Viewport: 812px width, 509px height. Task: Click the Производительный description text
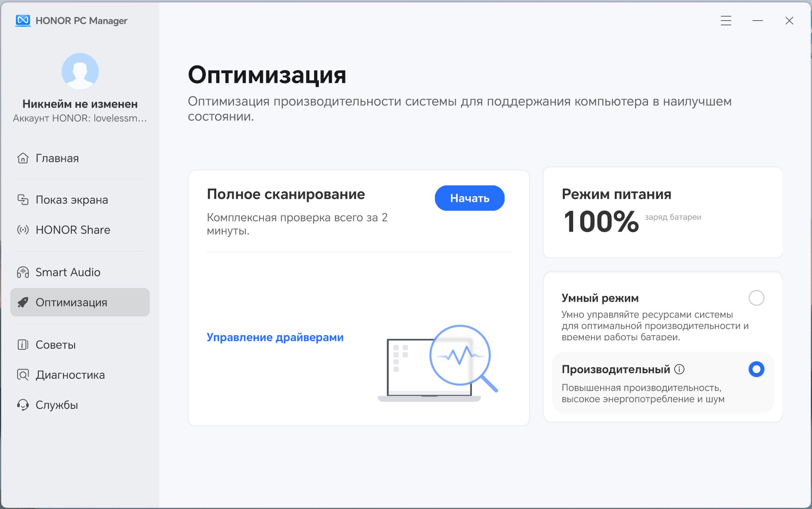pyautogui.click(x=643, y=393)
